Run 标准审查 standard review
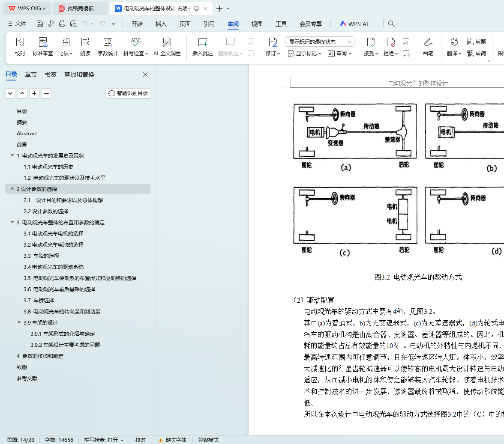Screen dimensions: 504x444 (x=43, y=47)
